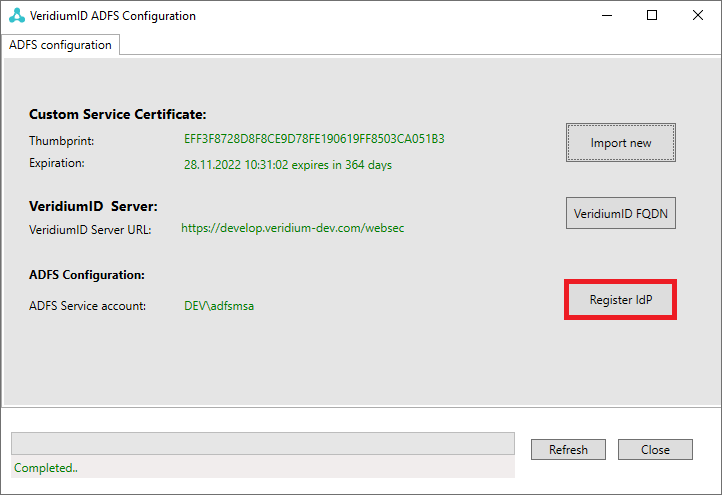Screen dimensions: 722x495
Task: Refresh the configuration status
Action: [568, 450]
